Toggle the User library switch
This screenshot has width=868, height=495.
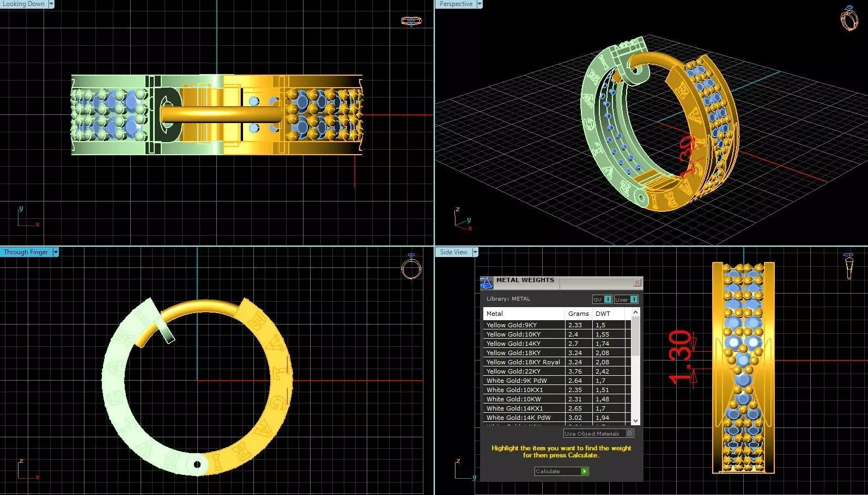626,299
